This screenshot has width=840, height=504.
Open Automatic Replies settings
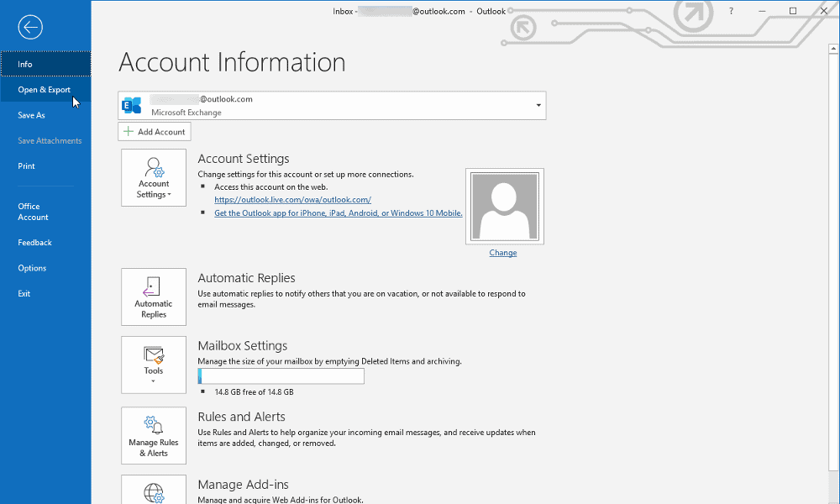pos(154,297)
